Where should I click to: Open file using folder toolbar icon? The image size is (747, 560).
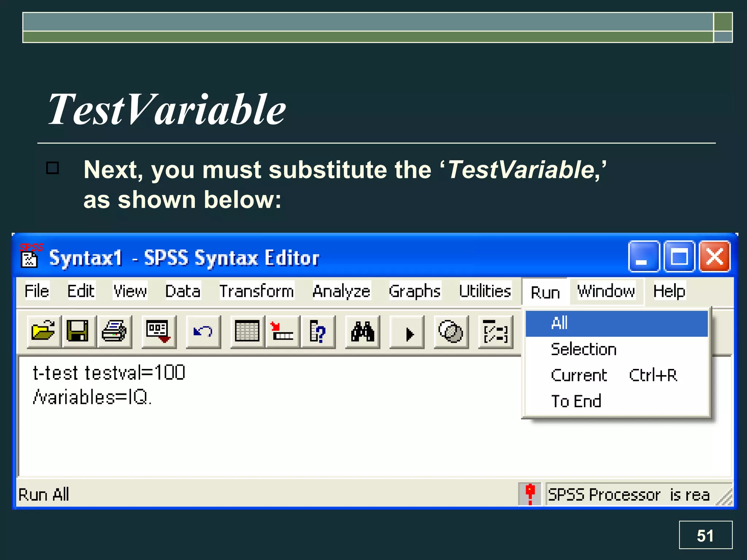tap(43, 332)
